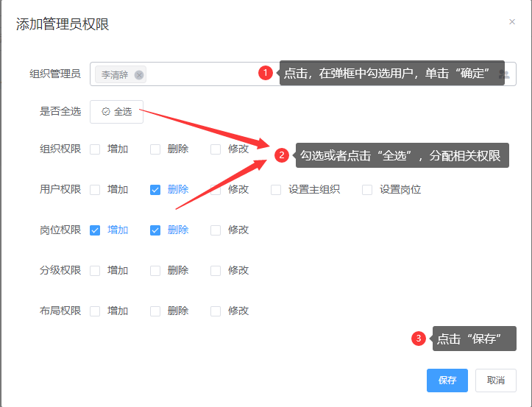Check 布局权限 修改 checkbox
The image size is (532, 407).
216,311
